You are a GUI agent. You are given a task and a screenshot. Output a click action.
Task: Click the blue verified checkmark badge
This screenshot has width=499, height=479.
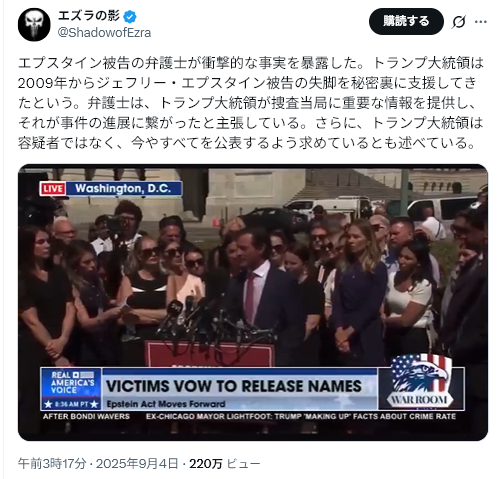[x=130, y=16]
